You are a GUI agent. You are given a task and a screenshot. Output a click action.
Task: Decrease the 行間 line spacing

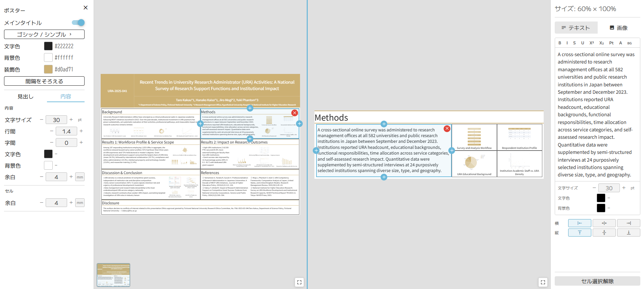(52, 131)
